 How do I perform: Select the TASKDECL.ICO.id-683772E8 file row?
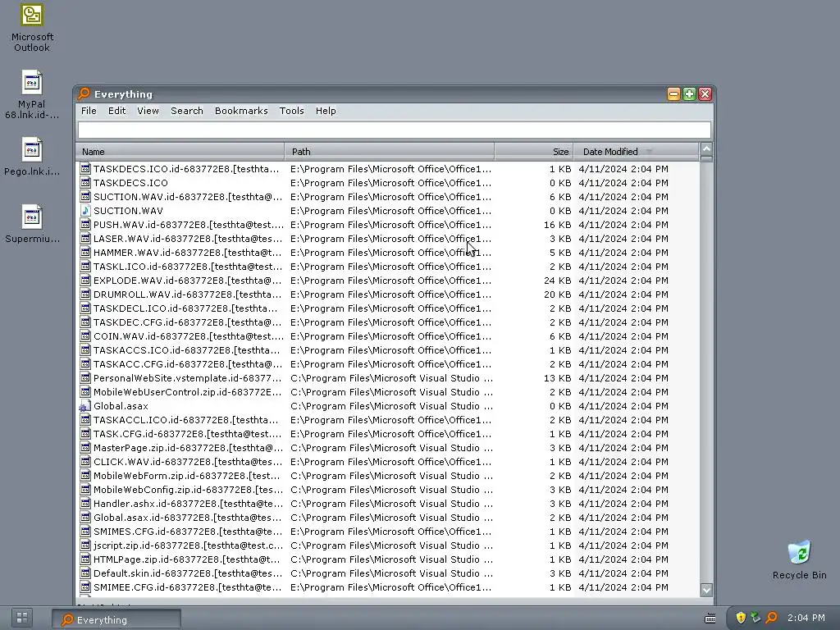[x=388, y=308]
